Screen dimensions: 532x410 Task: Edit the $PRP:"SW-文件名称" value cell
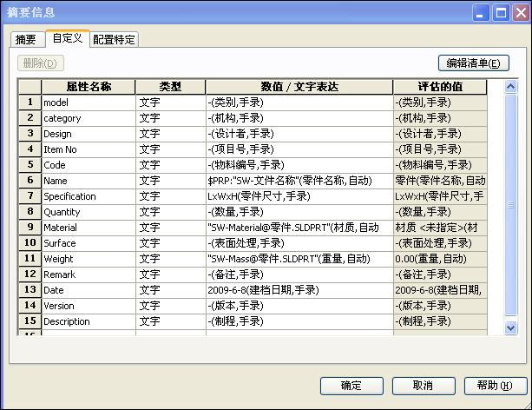pos(299,181)
